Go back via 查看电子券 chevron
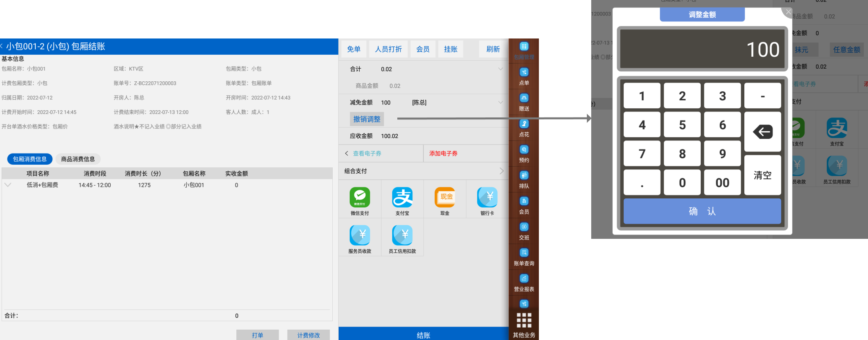 coord(347,153)
